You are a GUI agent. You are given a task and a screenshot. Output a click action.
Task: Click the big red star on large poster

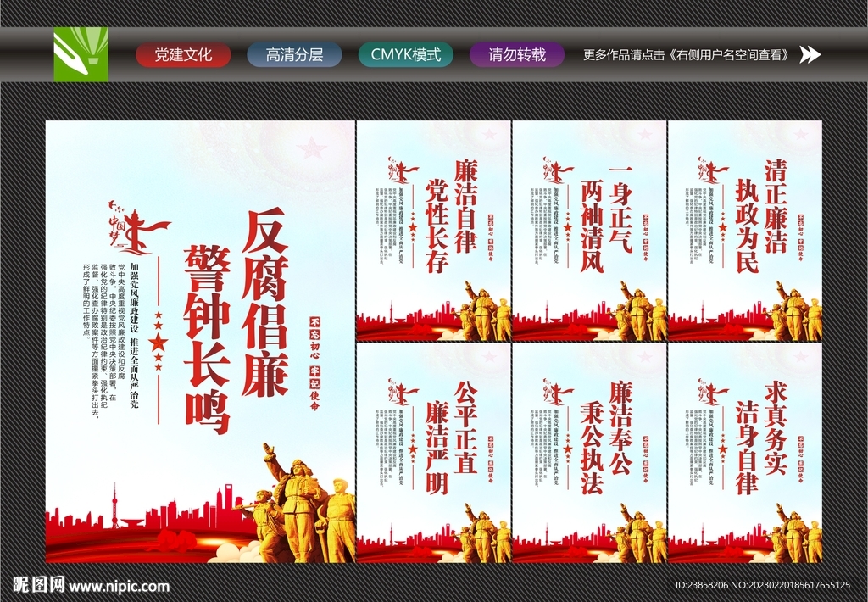159,342
